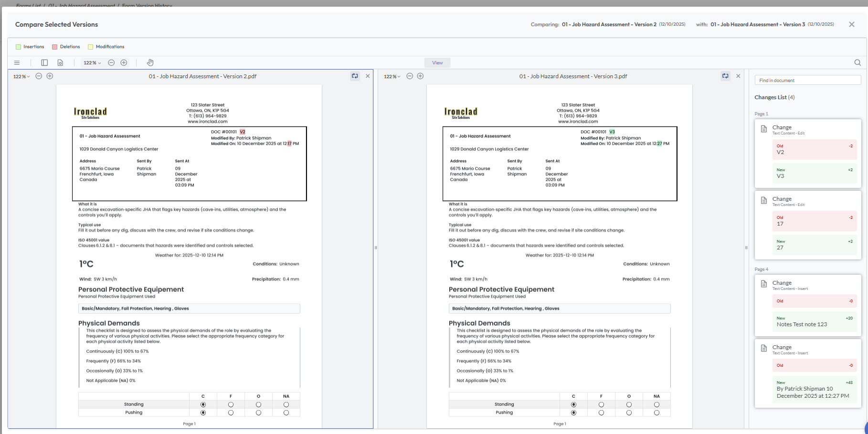
Task: Toggle the left sidebar panel icon
Action: [44, 62]
